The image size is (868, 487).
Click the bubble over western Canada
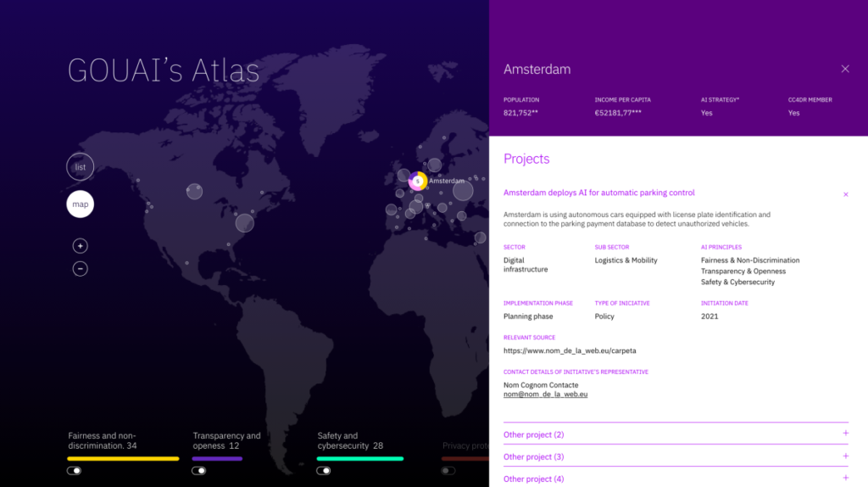tap(194, 192)
